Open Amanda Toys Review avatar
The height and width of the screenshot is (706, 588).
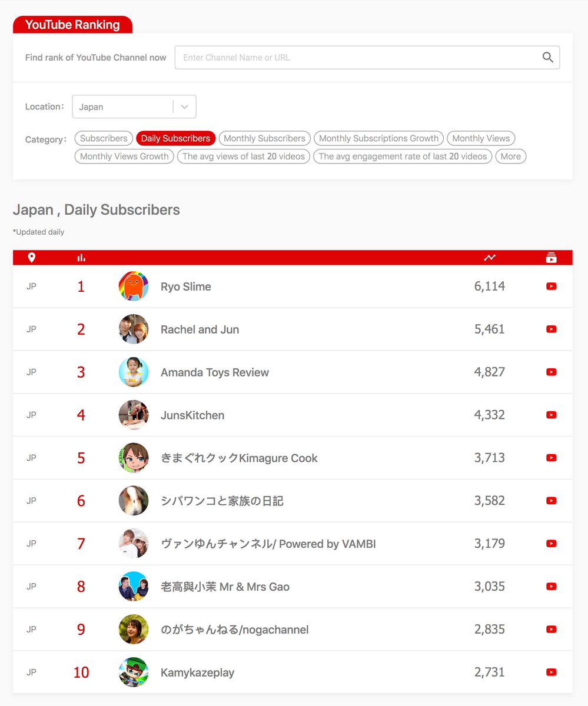coord(134,372)
